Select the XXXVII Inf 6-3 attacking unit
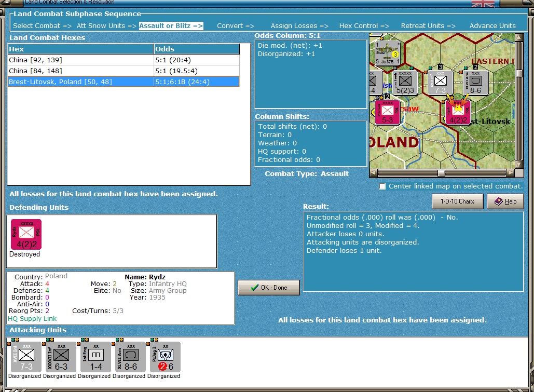The image size is (534, 392). click(x=61, y=357)
